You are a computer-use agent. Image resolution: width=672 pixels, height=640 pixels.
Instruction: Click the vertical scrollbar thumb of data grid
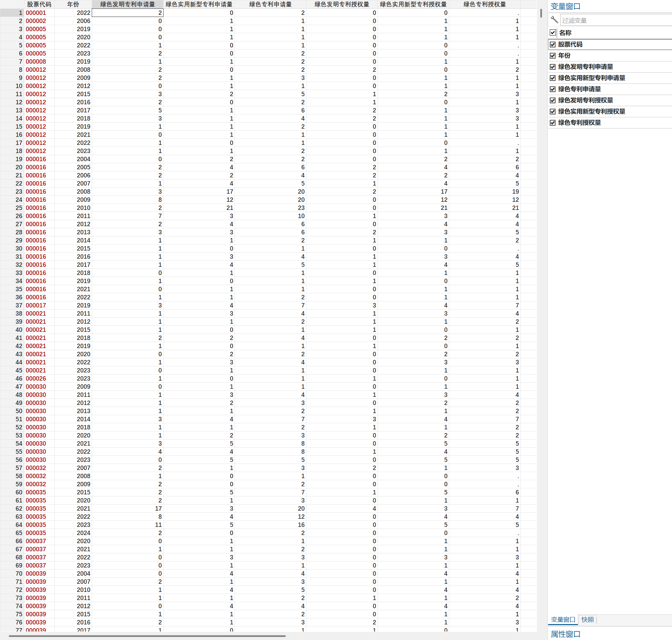tap(541, 13)
